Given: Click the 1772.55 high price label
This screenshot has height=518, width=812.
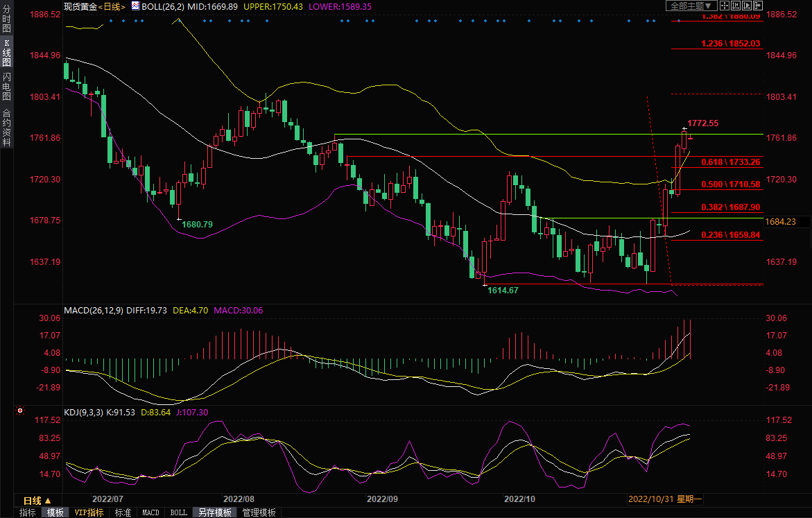Looking at the screenshot, I should point(703,123).
